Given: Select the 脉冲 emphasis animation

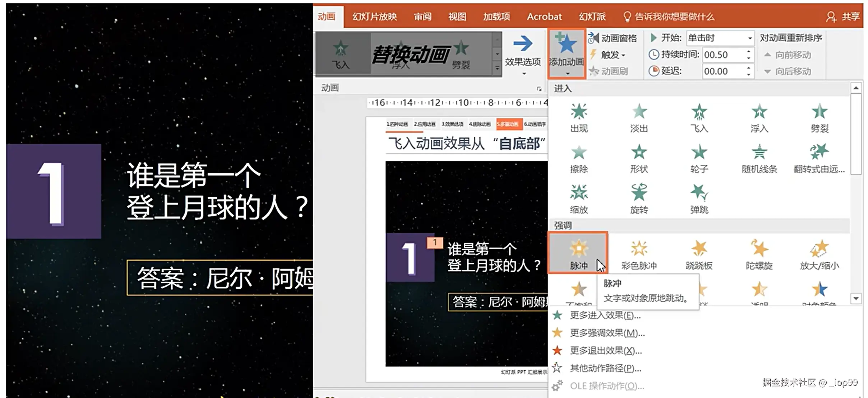Looking at the screenshot, I should pyautogui.click(x=578, y=253).
